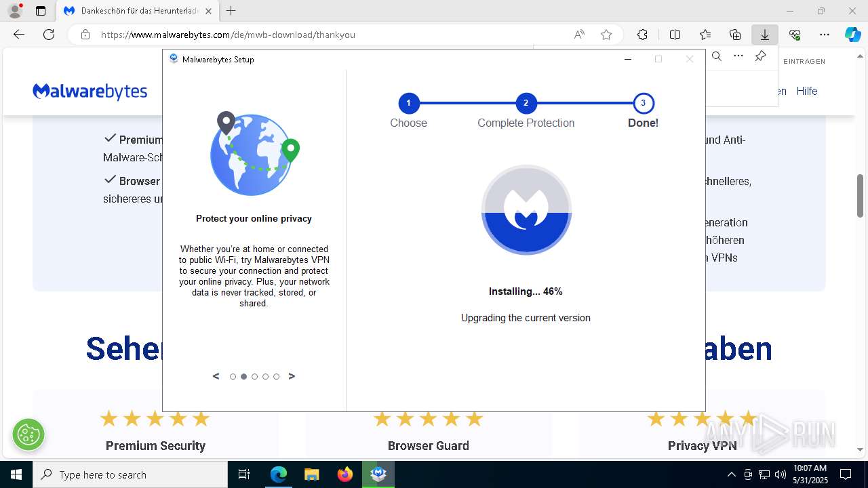Select fifth carousel dot
Image resolution: width=868 pixels, height=488 pixels.
(276, 377)
